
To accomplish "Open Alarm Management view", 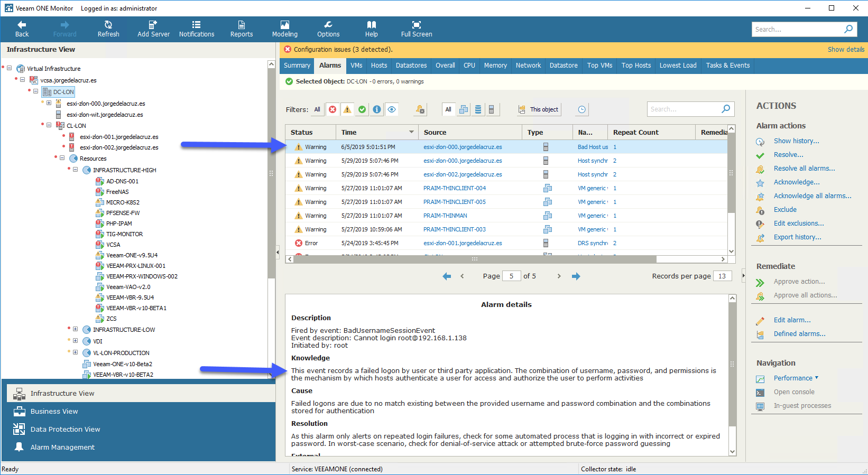I will point(62,447).
